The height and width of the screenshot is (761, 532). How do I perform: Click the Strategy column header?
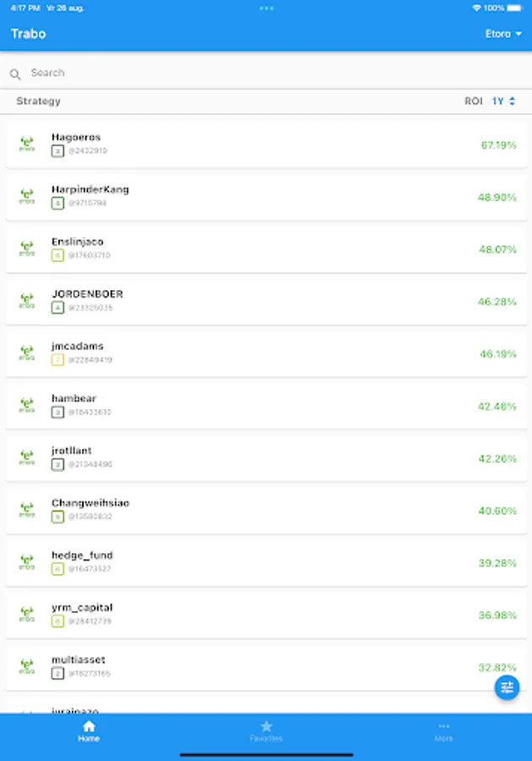coord(39,101)
